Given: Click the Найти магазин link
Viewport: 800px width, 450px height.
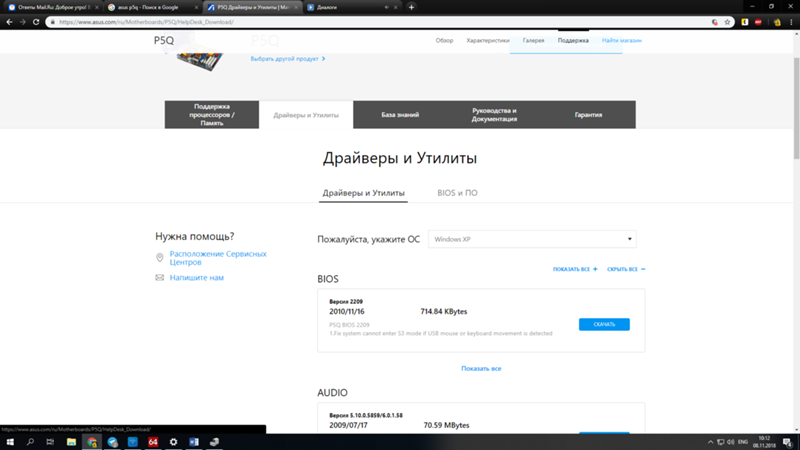Looking at the screenshot, I should 621,40.
